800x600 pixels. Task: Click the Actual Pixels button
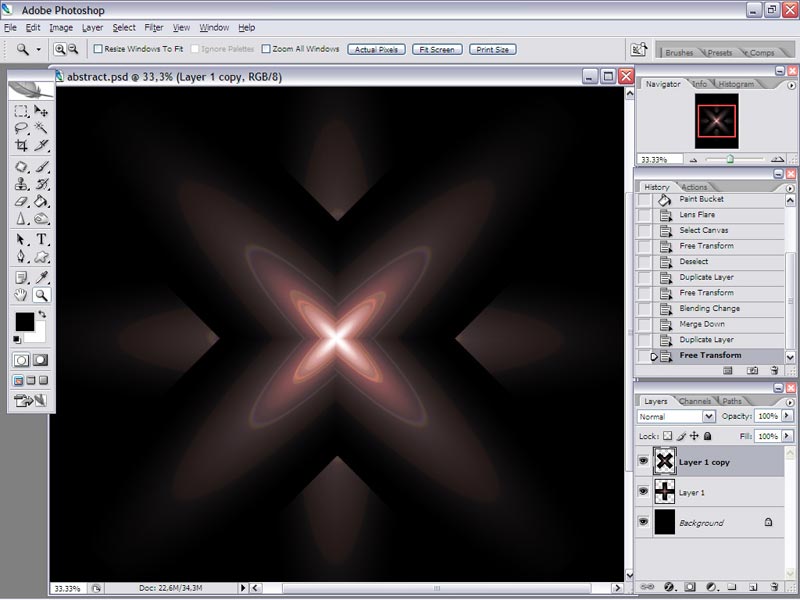pyautogui.click(x=376, y=49)
